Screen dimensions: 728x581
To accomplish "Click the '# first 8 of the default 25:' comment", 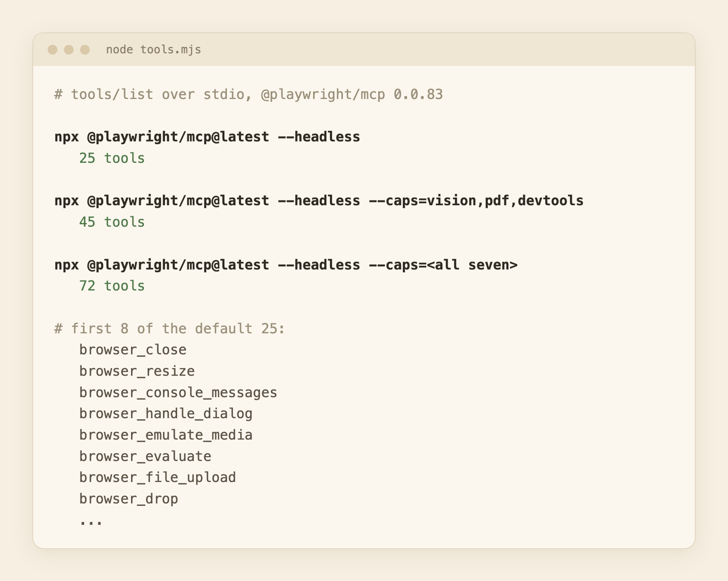I will [170, 329].
